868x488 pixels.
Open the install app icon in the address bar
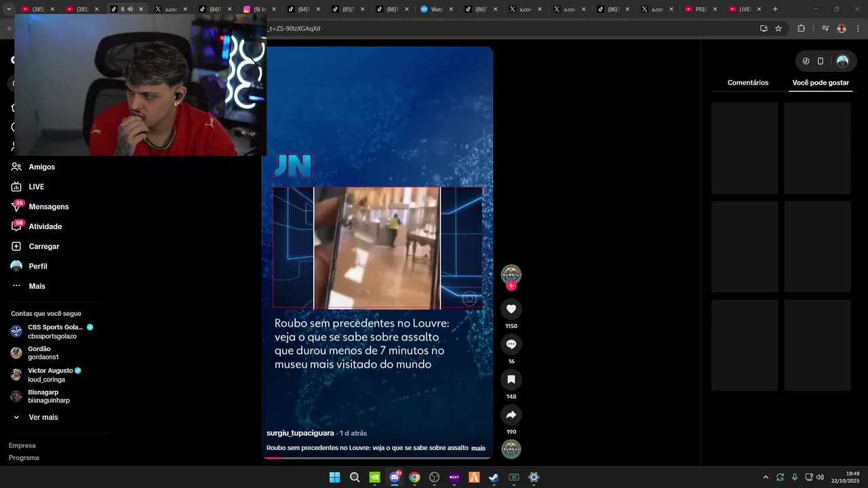click(764, 28)
